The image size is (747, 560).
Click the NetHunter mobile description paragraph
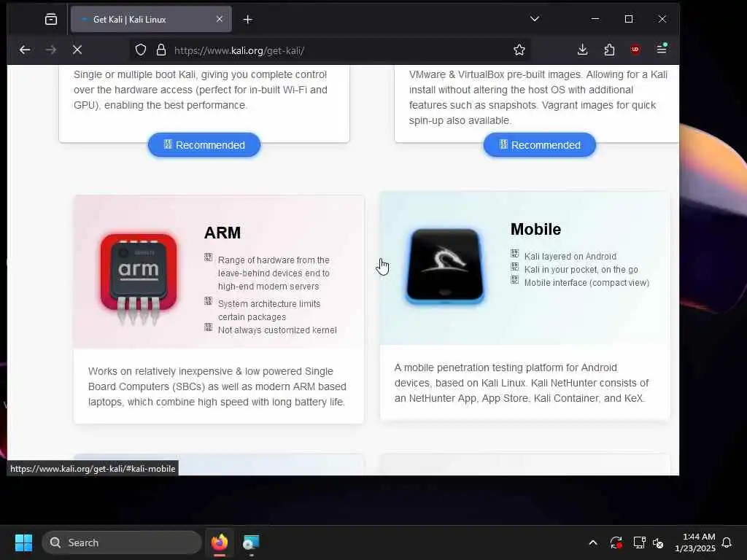522,383
